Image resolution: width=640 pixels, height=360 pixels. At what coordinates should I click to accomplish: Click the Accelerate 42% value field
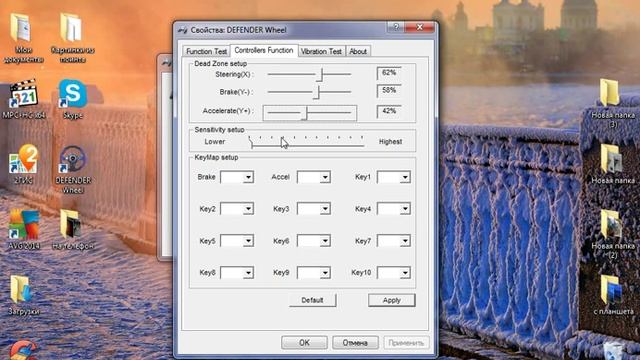coord(389,111)
